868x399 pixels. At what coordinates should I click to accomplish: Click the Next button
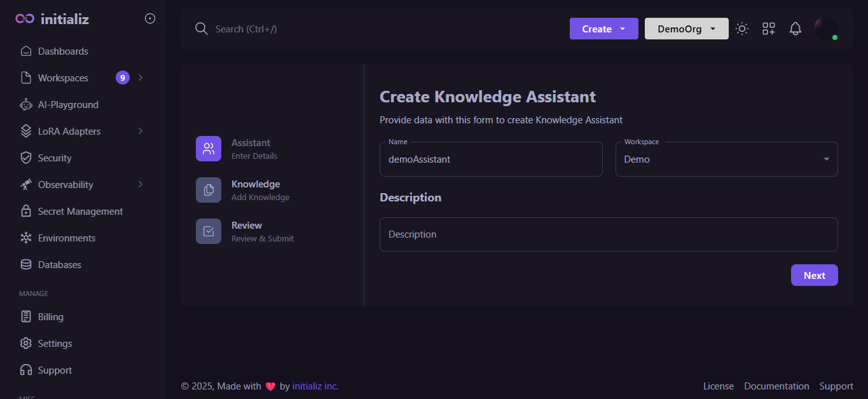click(x=814, y=275)
